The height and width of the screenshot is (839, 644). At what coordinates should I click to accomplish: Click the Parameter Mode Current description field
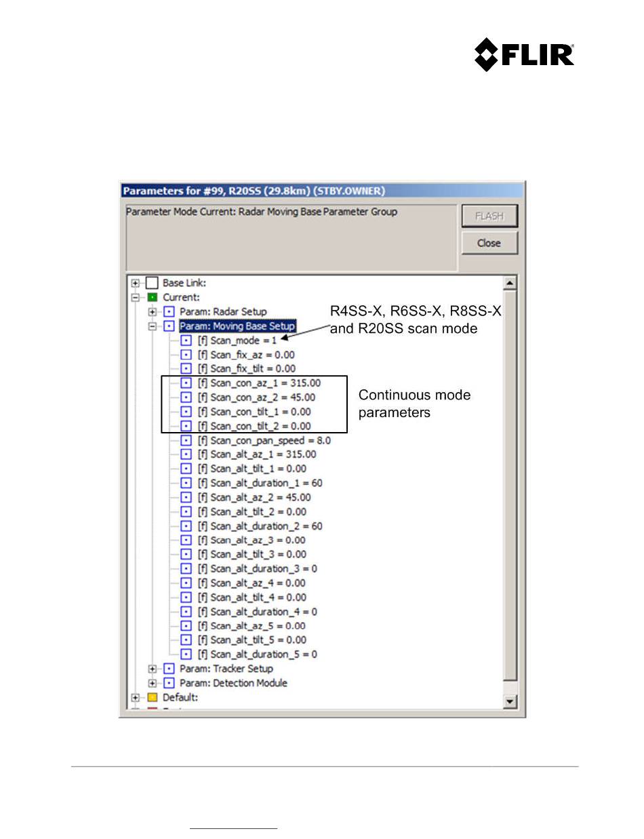coord(291,238)
